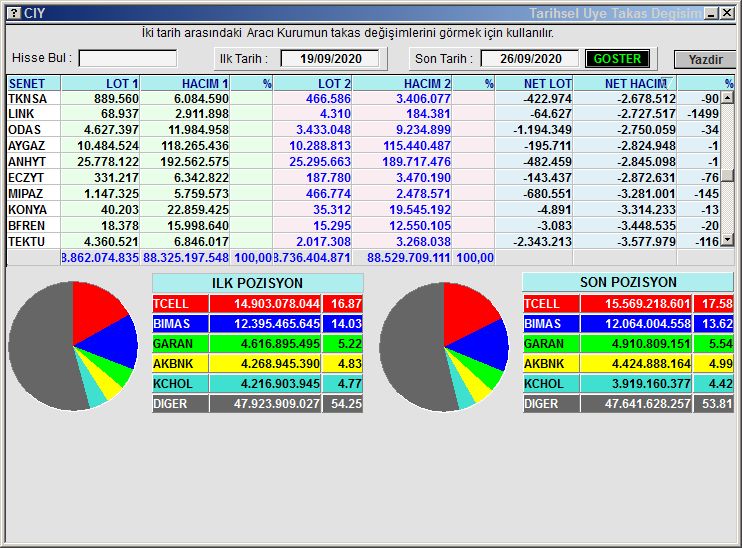The height and width of the screenshot is (548, 742).
Task: Select the TKNSA row
Action: (363, 98)
